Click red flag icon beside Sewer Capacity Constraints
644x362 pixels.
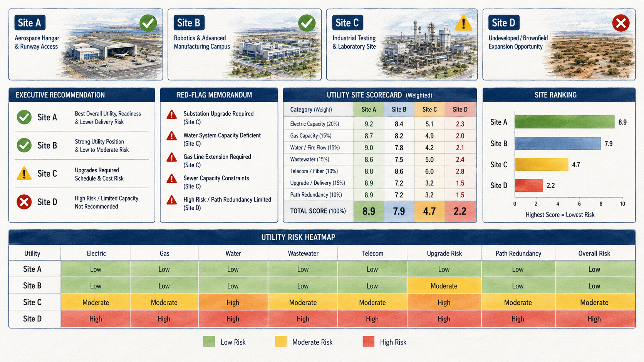pyautogui.click(x=172, y=179)
